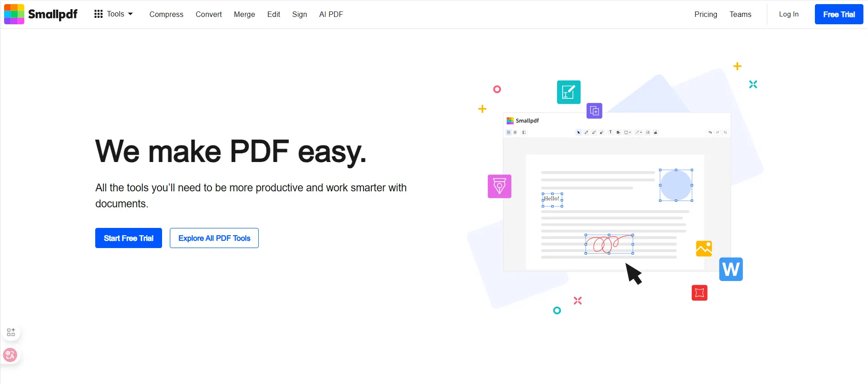Click the Smallpdf wordmark in header
The height and width of the screenshot is (384, 868).
[53, 14]
